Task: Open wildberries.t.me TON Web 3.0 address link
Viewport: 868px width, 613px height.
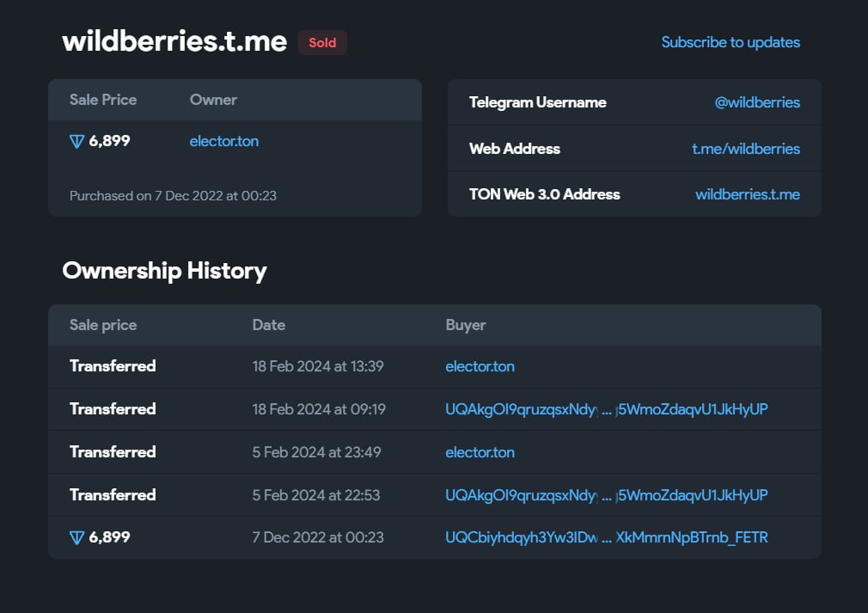Action: 748,194
